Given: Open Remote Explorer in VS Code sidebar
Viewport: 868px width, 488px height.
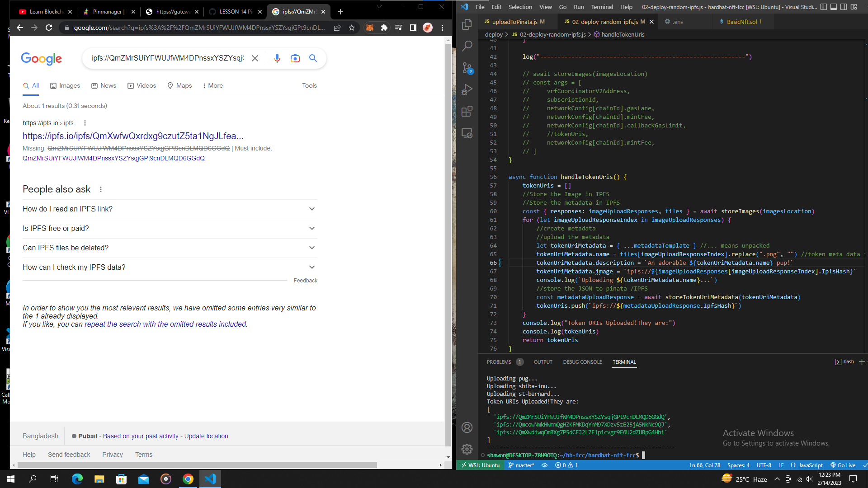Looking at the screenshot, I should coord(467,133).
